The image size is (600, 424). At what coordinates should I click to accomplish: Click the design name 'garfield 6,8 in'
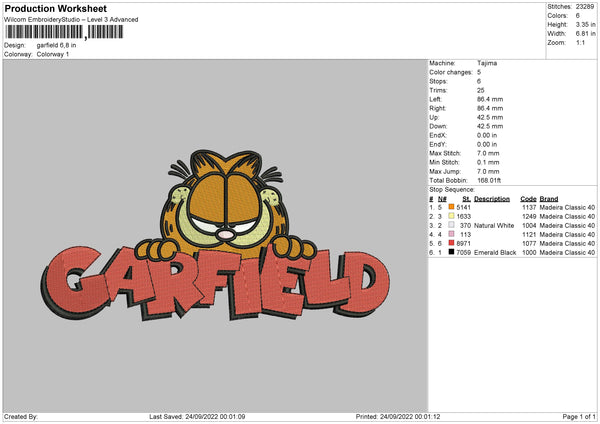pos(56,45)
